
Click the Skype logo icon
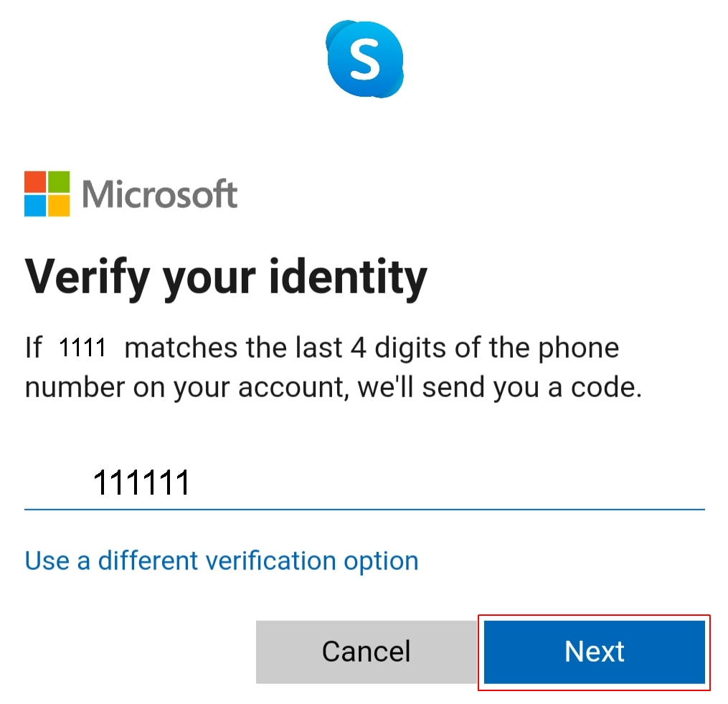(x=364, y=59)
